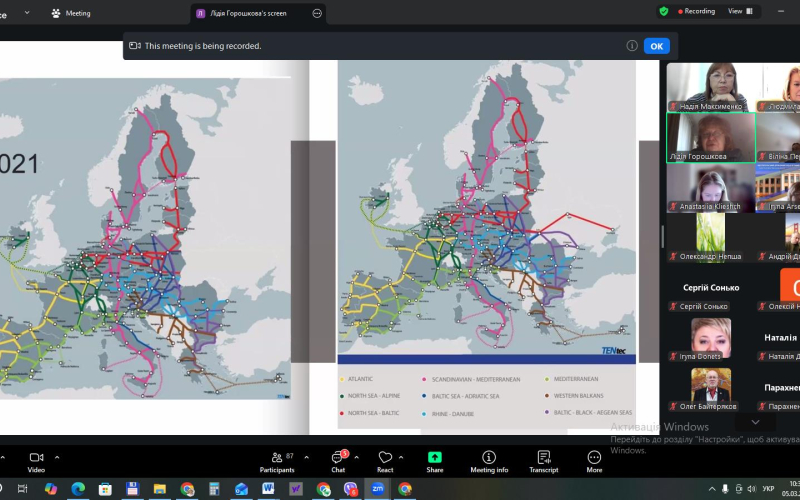Viewport: 800px width, 500px height.
Task: Open screen share options ellipsis menu
Action: (x=317, y=13)
